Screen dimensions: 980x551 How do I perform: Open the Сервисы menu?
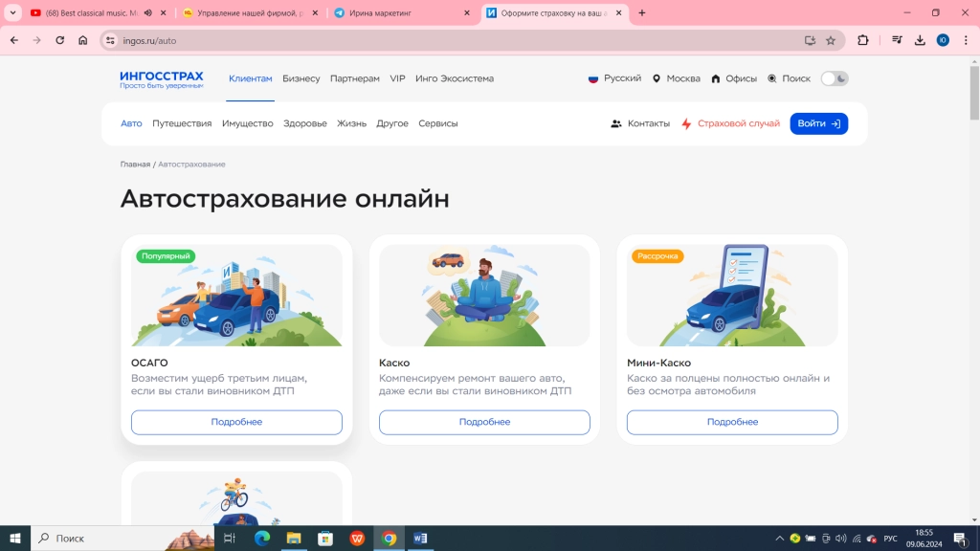click(x=438, y=123)
